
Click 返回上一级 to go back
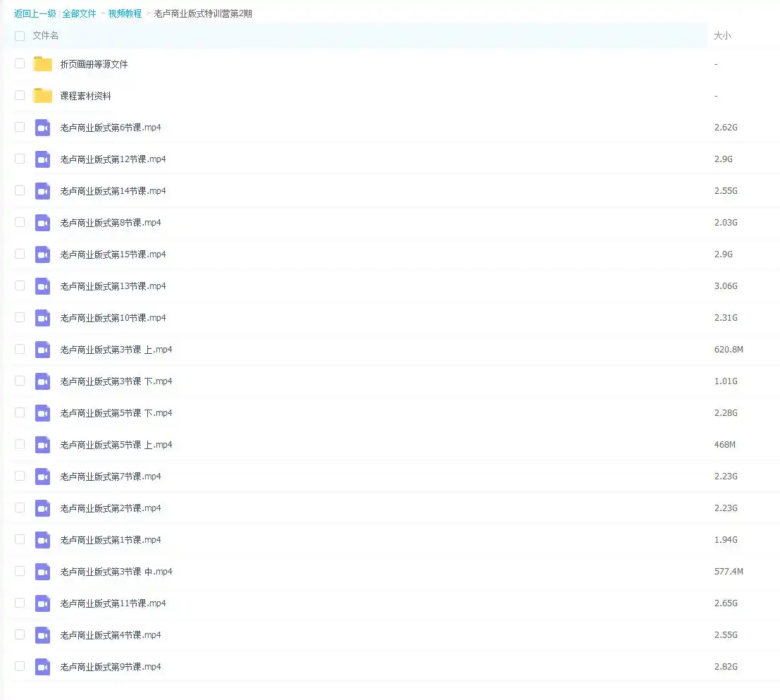(35, 13)
